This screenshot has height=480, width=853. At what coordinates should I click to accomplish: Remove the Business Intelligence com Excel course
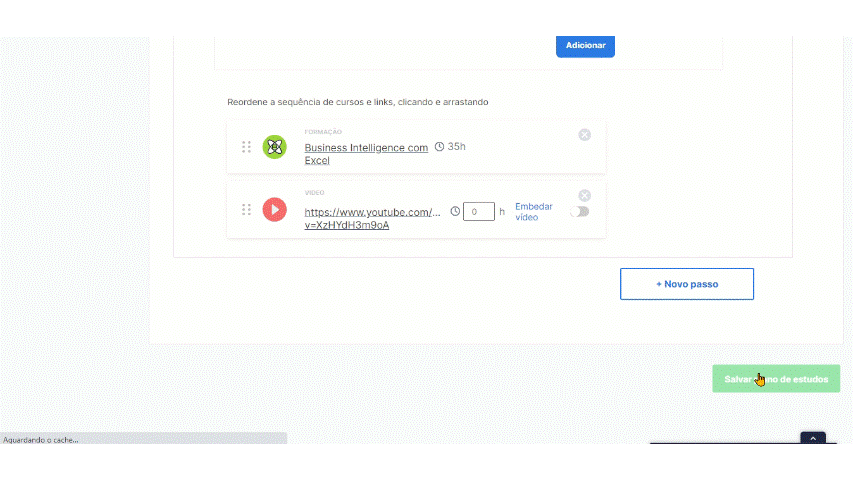585,135
